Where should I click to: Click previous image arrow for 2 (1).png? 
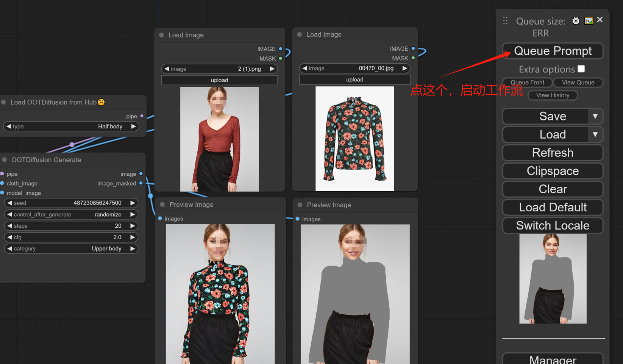coord(167,69)
